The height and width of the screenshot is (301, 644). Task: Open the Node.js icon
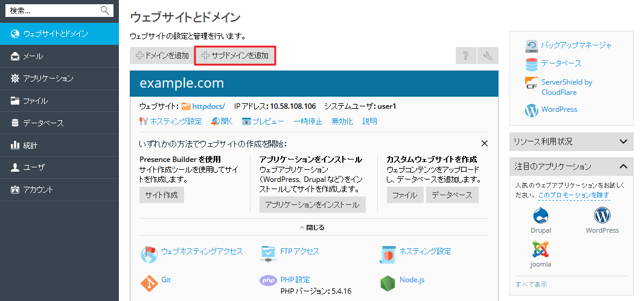click(x=389, y=282)
